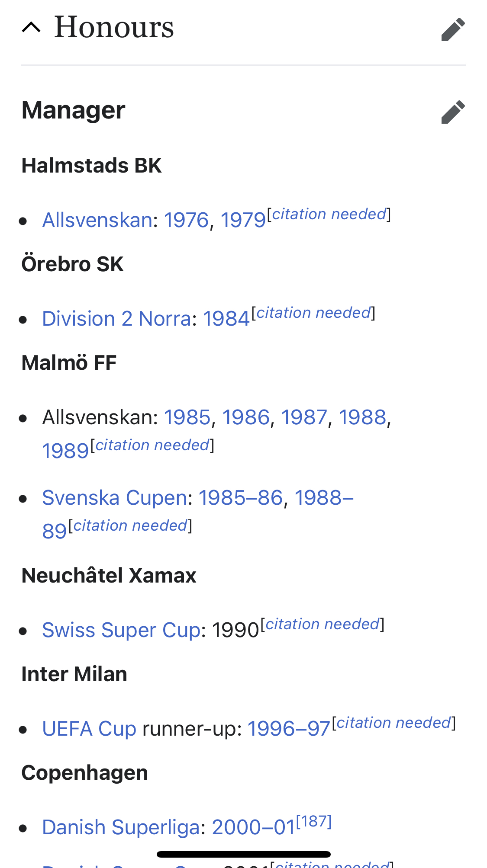Open the 2000–01 Superliga season link
The height and width of the screenshot is (868, 487).
point(253,827)
